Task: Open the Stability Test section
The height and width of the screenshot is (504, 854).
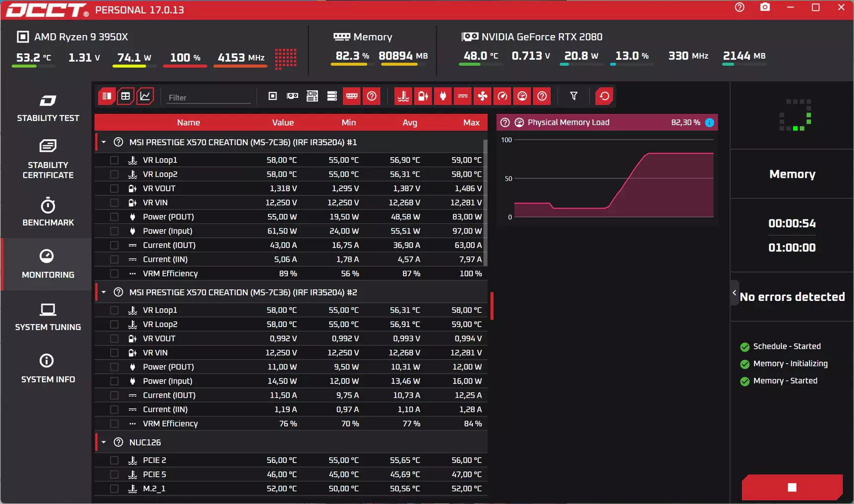Action: (x=48, y=108)
